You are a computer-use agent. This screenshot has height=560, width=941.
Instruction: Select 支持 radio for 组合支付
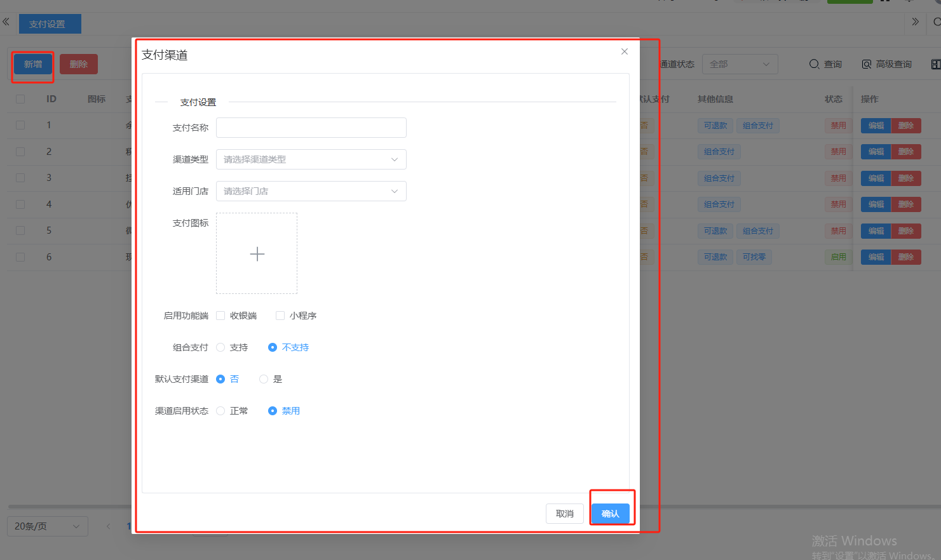(220, 347)
